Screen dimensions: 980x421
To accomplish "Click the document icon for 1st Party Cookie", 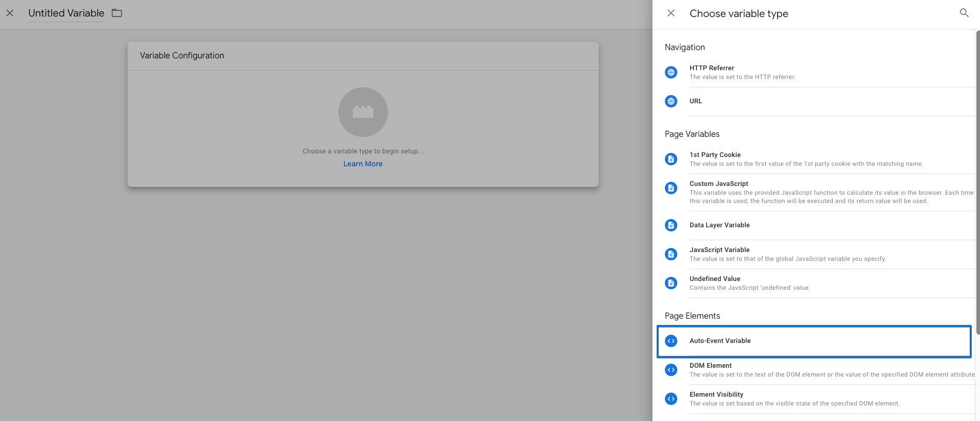I will click(671, 159).
